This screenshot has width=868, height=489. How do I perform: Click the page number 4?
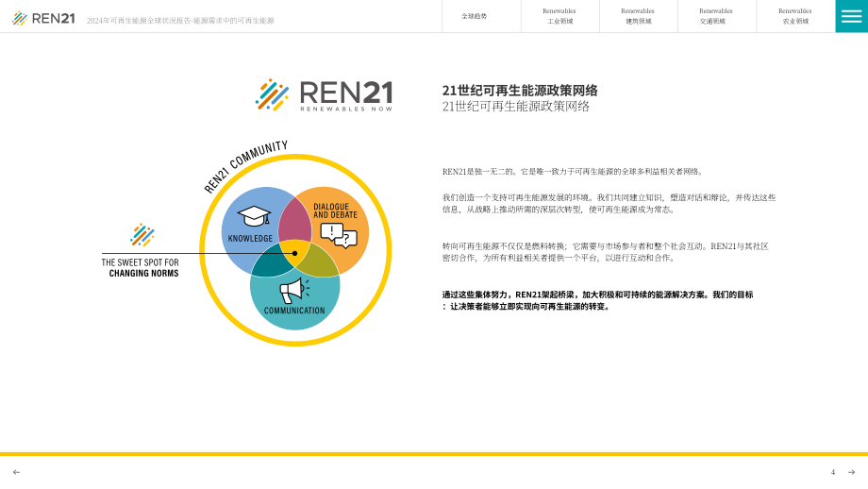[832, 472]
